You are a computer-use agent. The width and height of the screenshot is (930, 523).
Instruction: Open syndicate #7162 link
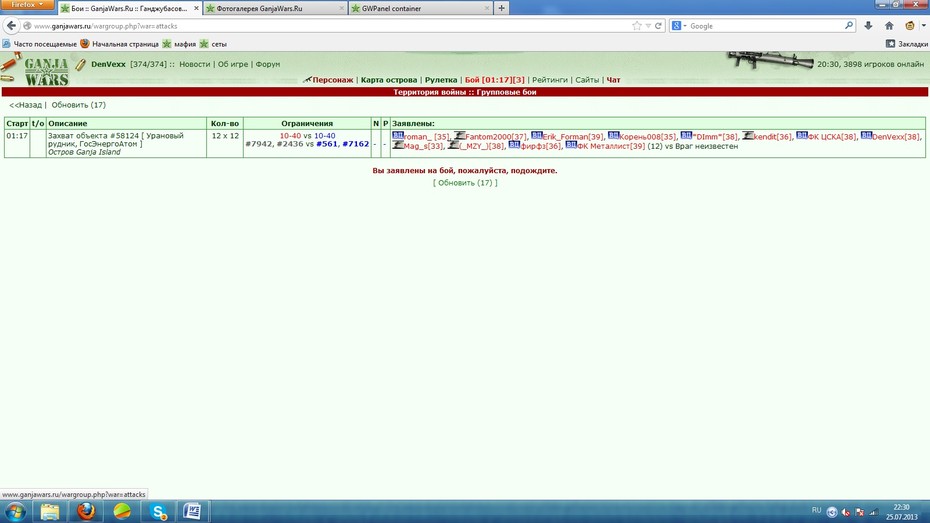pyautogui.click(x=356, y=144)
